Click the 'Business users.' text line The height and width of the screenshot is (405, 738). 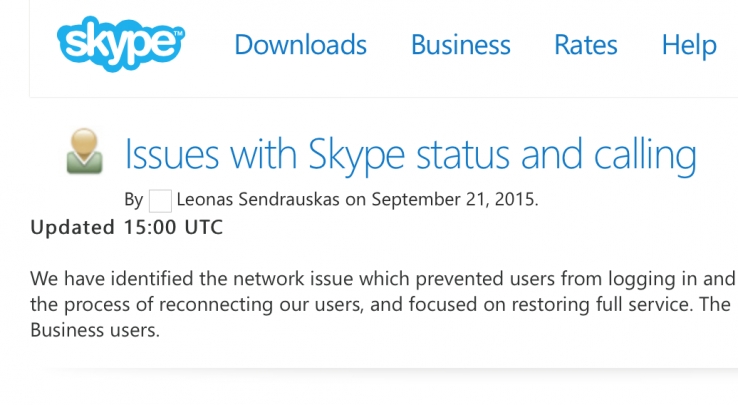click(95, 330)
